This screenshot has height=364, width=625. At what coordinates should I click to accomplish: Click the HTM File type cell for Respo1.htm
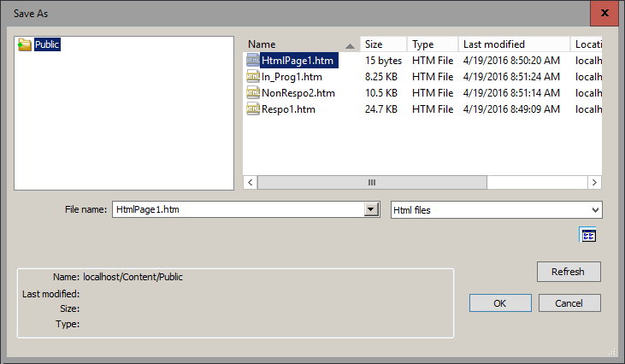[x=433, y=109]
